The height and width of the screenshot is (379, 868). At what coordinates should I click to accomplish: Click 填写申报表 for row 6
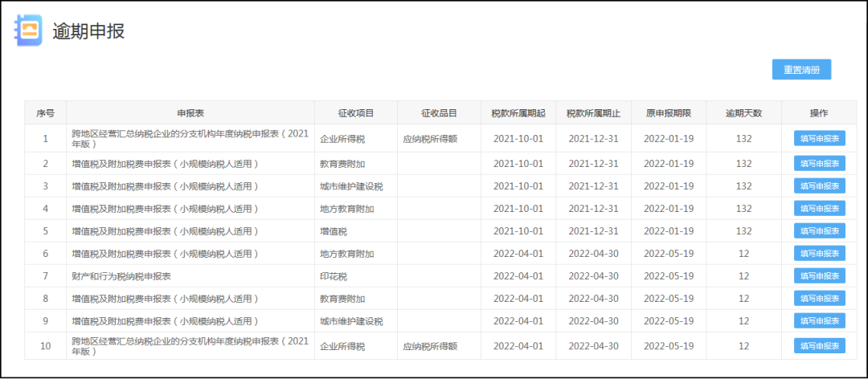(819, 254)
